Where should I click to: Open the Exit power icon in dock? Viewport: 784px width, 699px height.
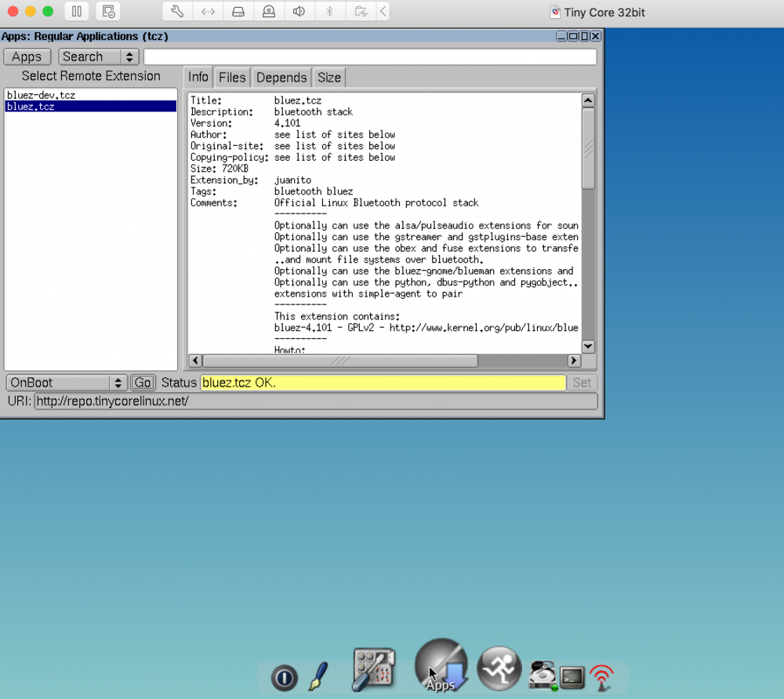284,677
